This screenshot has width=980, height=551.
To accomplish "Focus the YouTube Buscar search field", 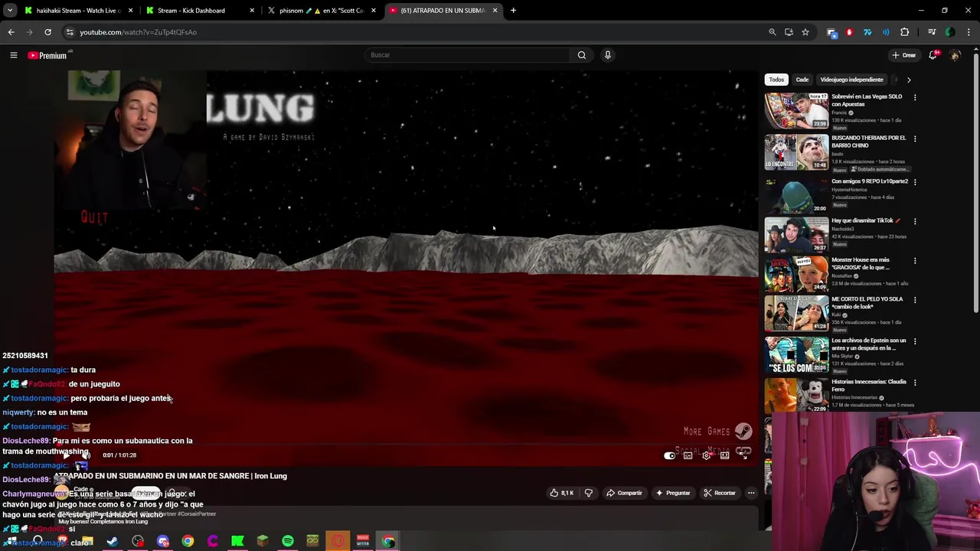I will click(467, 55).
